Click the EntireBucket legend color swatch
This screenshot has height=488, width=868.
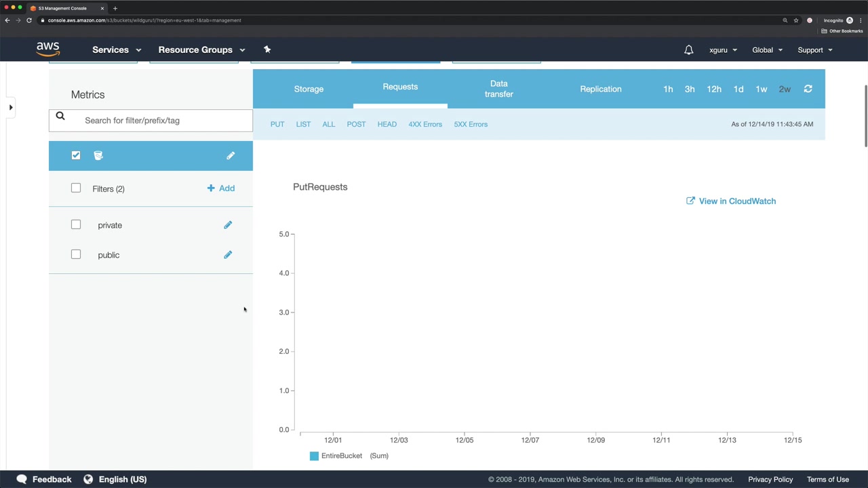point(314,456)
